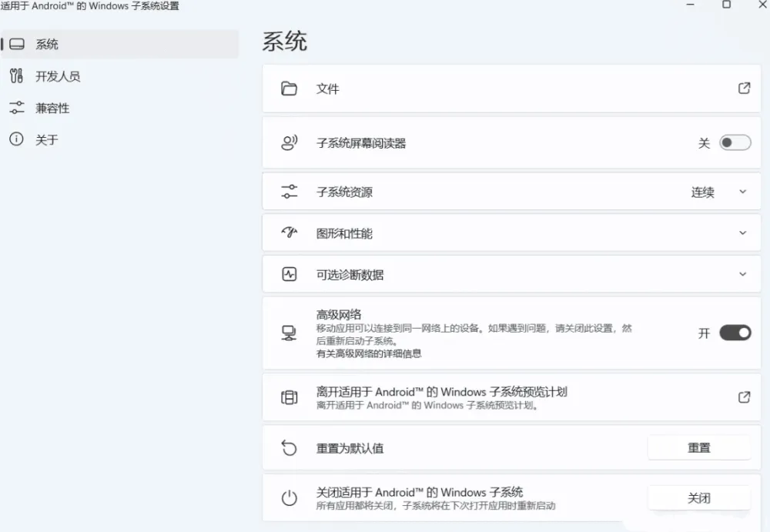770x532 pixels.
Task: Open the 文件 folder icon
Action: pyautogui.click(x=289, y=89)
